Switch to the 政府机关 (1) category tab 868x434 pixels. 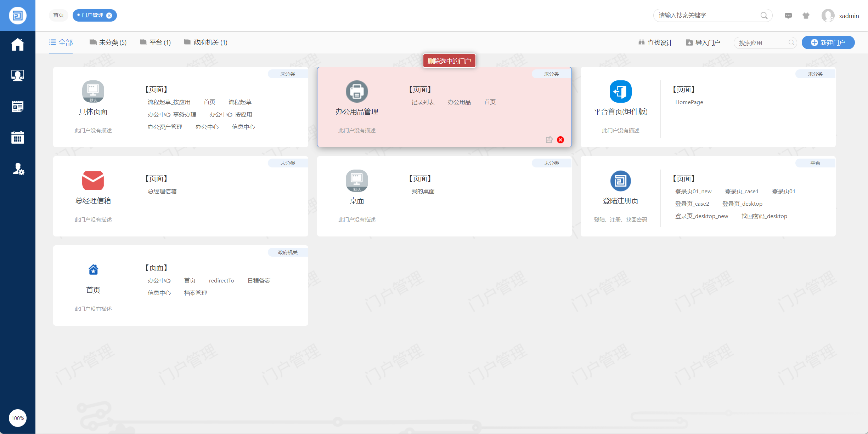pyautogui.click(x=206, y=42)
